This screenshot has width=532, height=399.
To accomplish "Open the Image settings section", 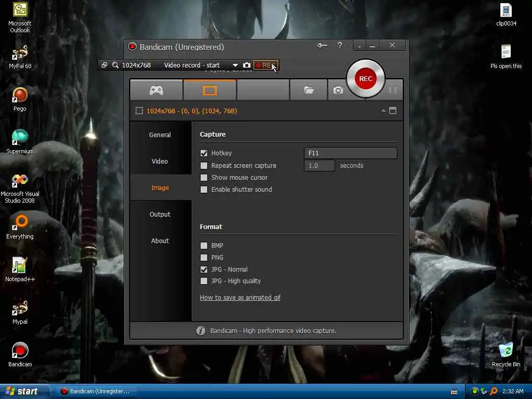I will (160, 188).
